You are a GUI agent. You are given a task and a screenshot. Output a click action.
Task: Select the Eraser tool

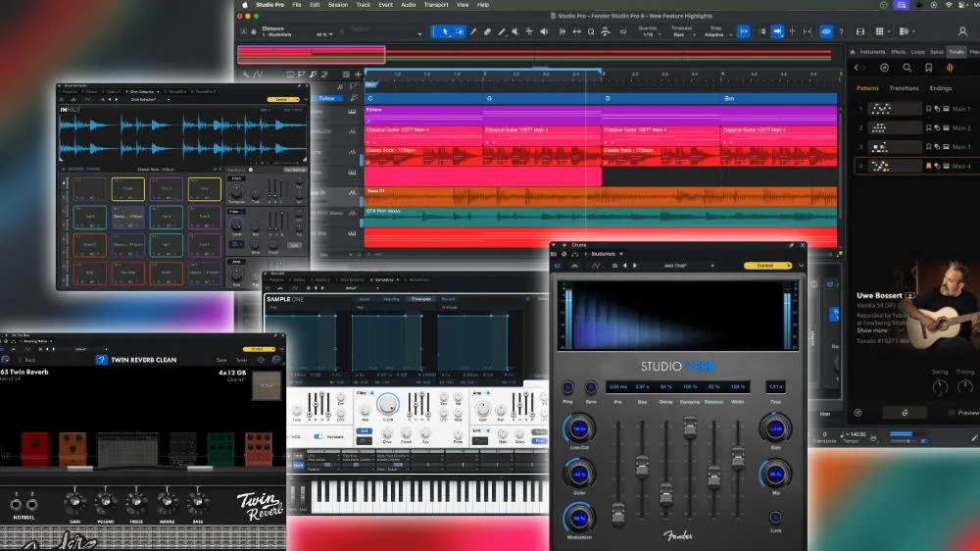coord(487,31)
